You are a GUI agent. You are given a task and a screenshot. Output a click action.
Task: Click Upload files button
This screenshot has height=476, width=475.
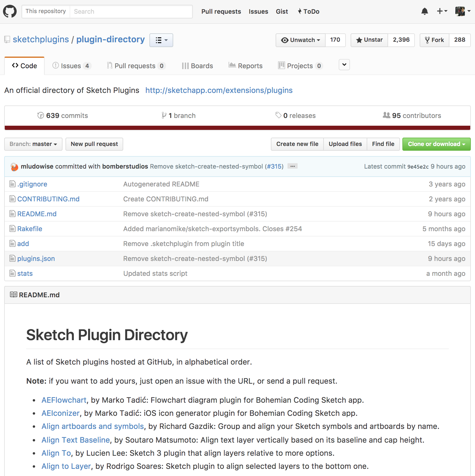345,144
